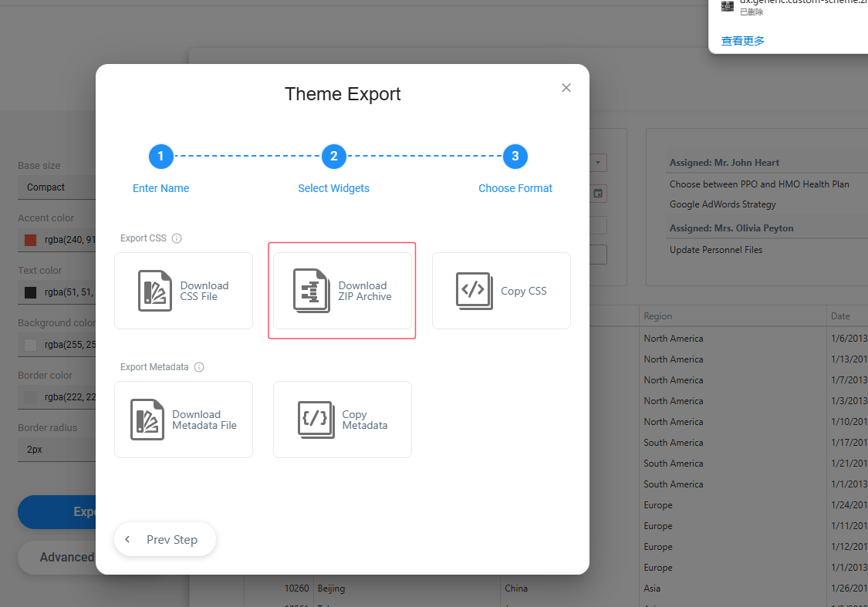
Task: Click Copy CSS label
Action: (x=524, y=291)
